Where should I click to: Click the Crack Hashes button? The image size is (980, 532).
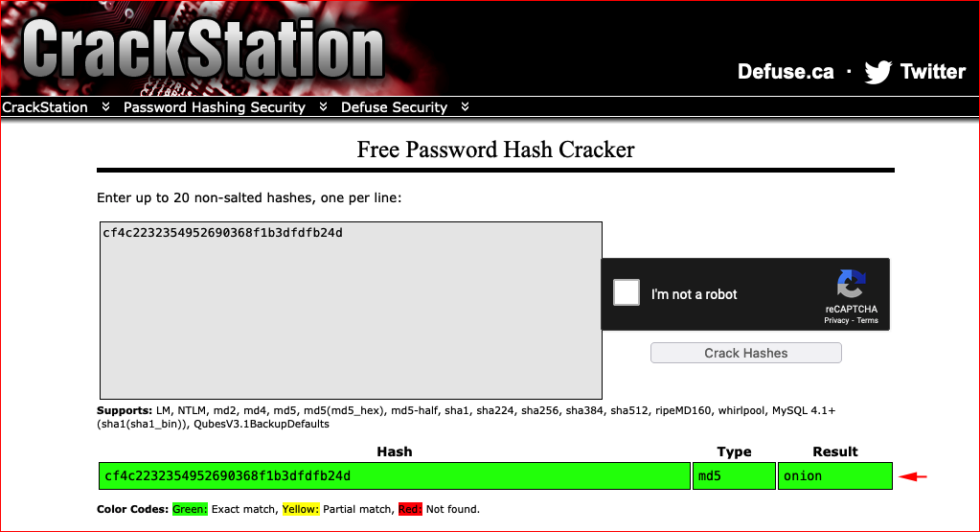pos(745,353)
